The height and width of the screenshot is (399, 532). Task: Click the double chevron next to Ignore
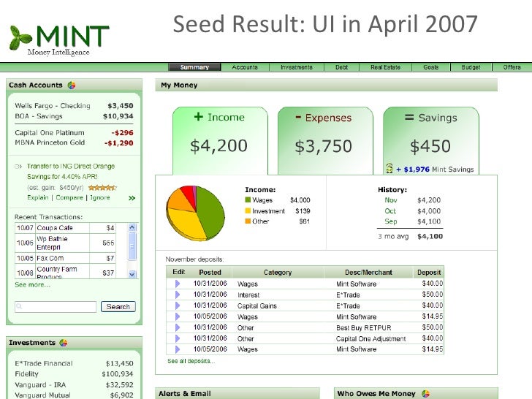point(132,198)
